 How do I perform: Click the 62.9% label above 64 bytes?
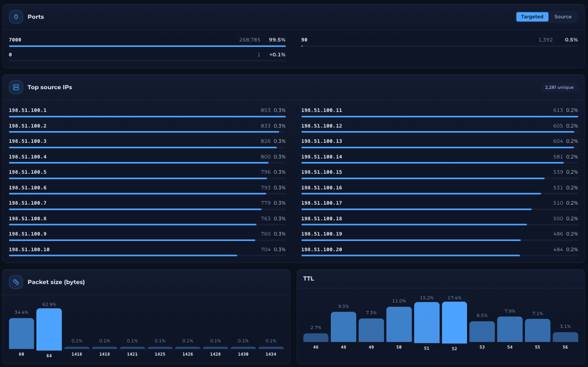(x=49, y=304)
